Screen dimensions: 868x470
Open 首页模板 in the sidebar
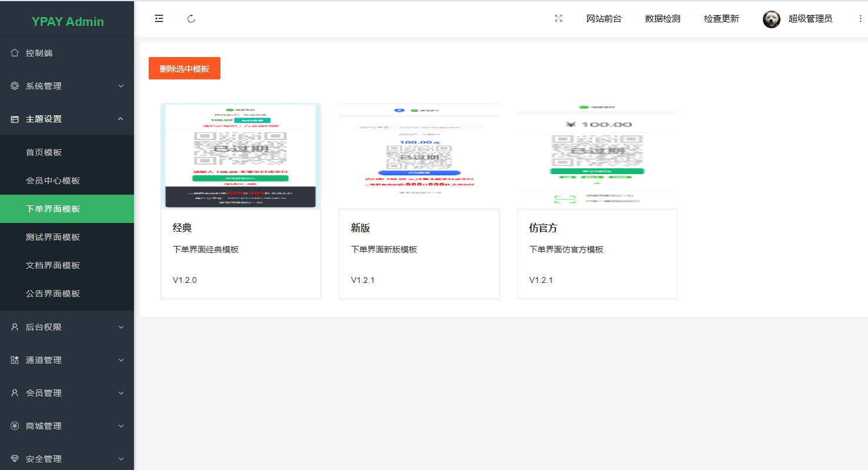click(67, 152)
